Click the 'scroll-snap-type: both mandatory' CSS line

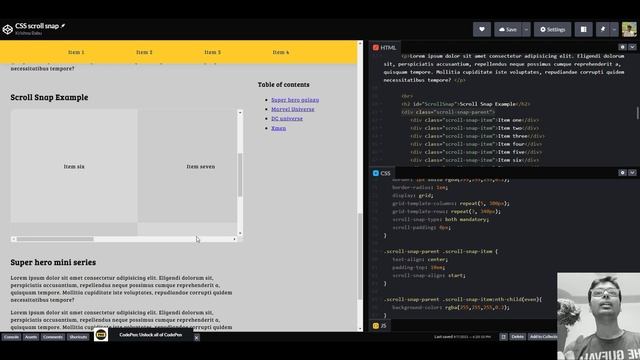[440, 219]
